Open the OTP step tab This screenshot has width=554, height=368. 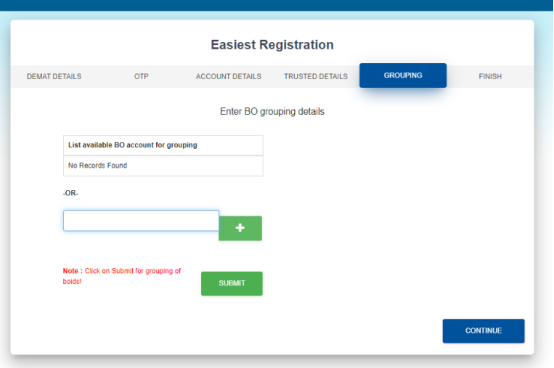pos(141,76)
